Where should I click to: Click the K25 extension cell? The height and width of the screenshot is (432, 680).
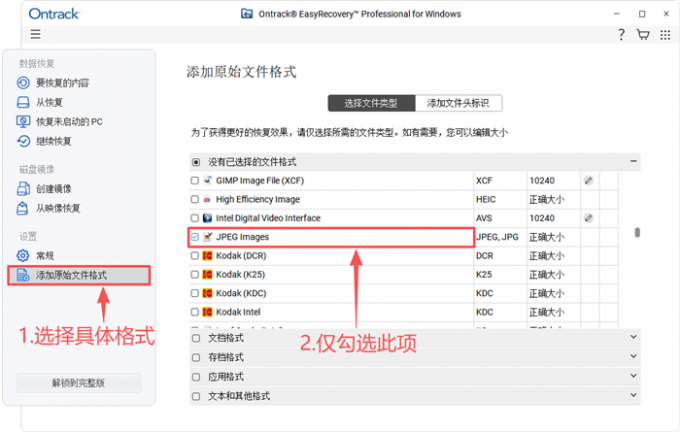coord(484,275)
